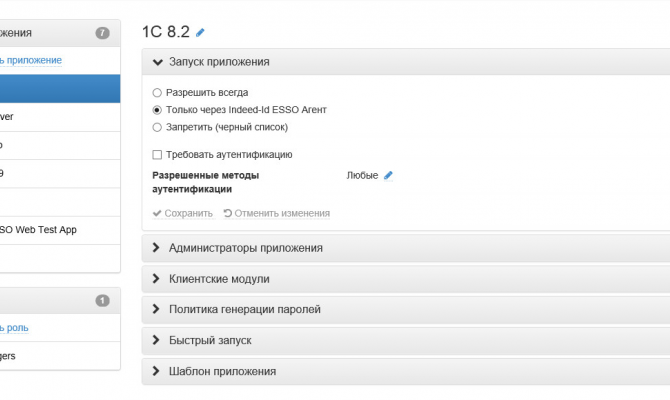
Task: Enable the Требовать аутентификацию checkbox
Action: [157, 155]
